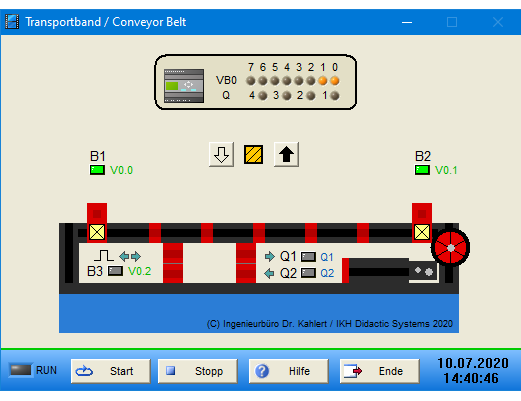Toggle the B2 green sensor indicator V0.1
This screenshot has height=401, width=521.
[x=422, y=170]
